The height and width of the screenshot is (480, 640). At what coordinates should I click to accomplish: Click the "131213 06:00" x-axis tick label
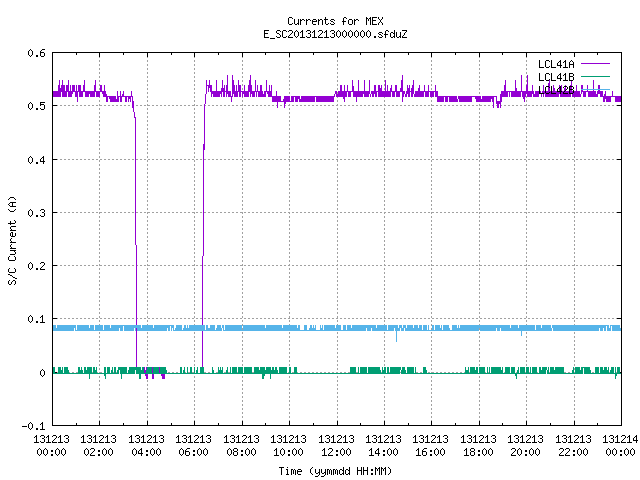tap(193, 445)
